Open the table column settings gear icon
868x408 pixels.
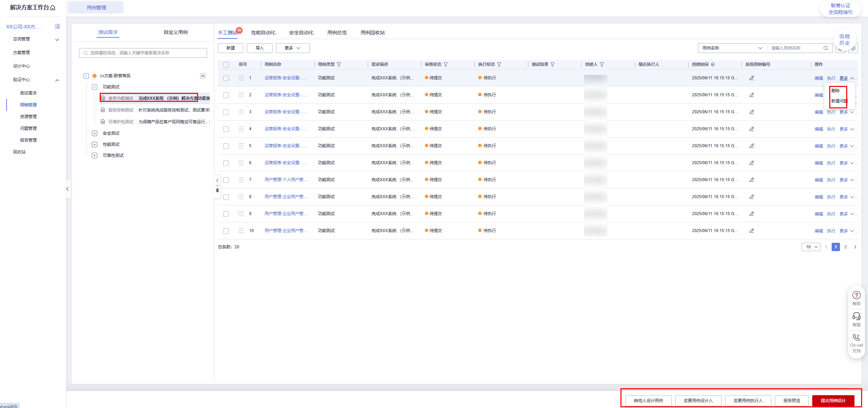(x=853, y=48)
